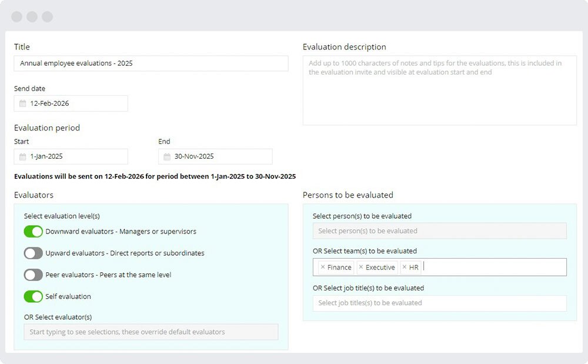588x364 pixels.
Task: Click the End date field showing 30-Nov-2025
Action: click(x=215, y=156)
